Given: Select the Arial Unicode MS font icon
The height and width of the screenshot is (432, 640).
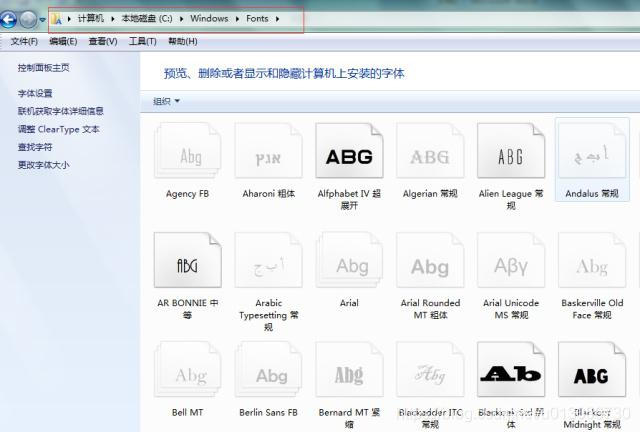Looking at the screenshot, I should pos(511,260).
